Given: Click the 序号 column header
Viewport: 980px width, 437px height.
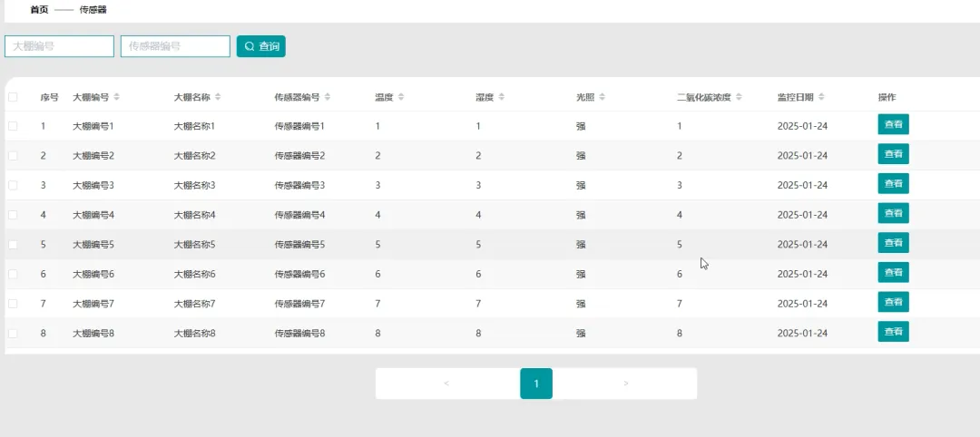Looking at the screenshot, I should pos(49,97).
